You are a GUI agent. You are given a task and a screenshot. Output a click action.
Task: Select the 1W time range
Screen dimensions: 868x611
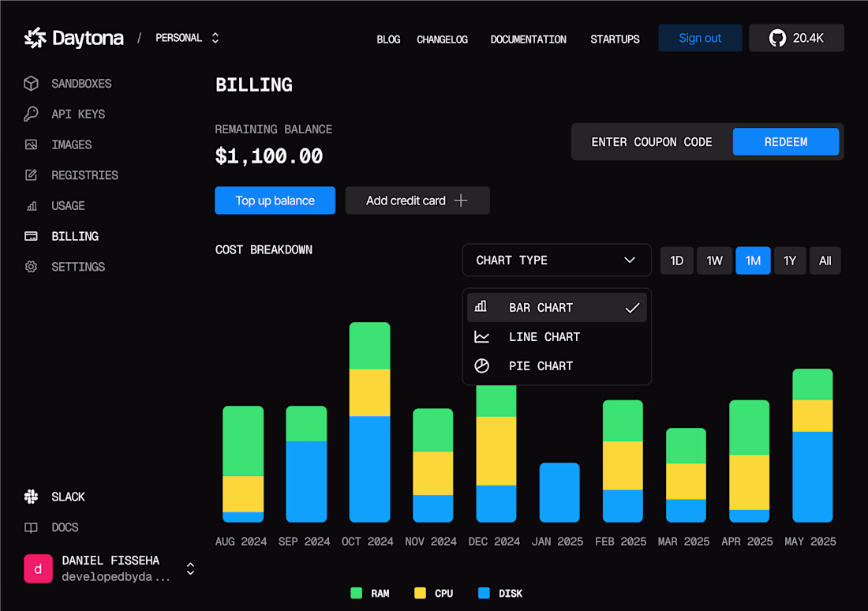(x=714, y=261)
